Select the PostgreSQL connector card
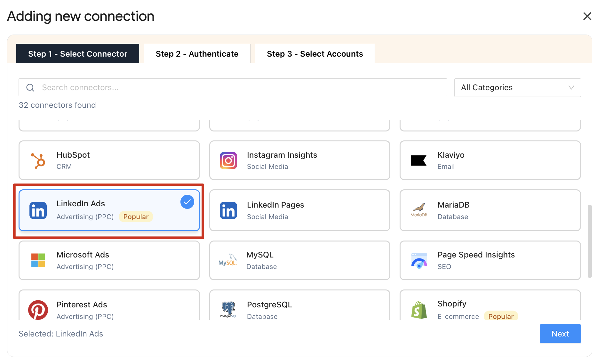Image resolution: width=597 pixels, height=364 pixels. [x=299, y=306]
